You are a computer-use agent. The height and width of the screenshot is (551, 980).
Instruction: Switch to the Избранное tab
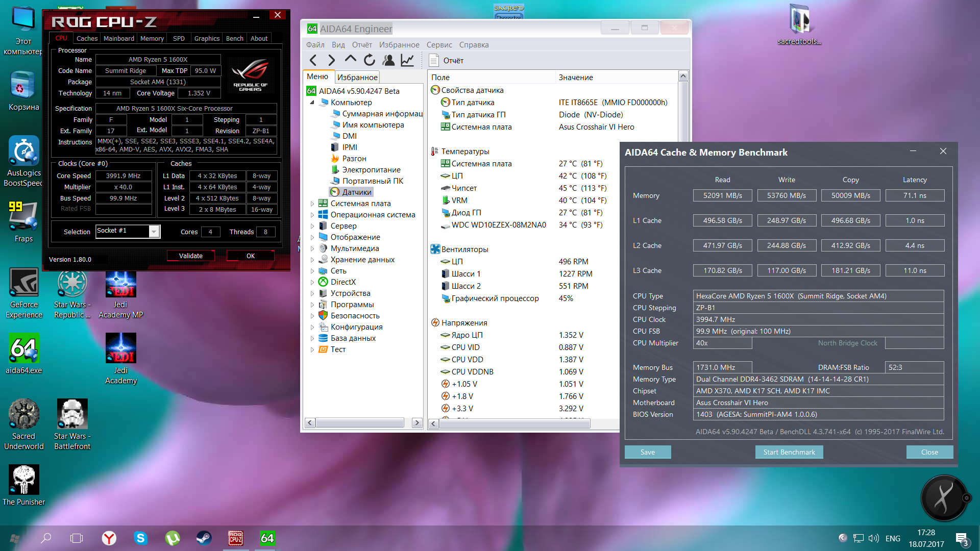click(357, 77)
